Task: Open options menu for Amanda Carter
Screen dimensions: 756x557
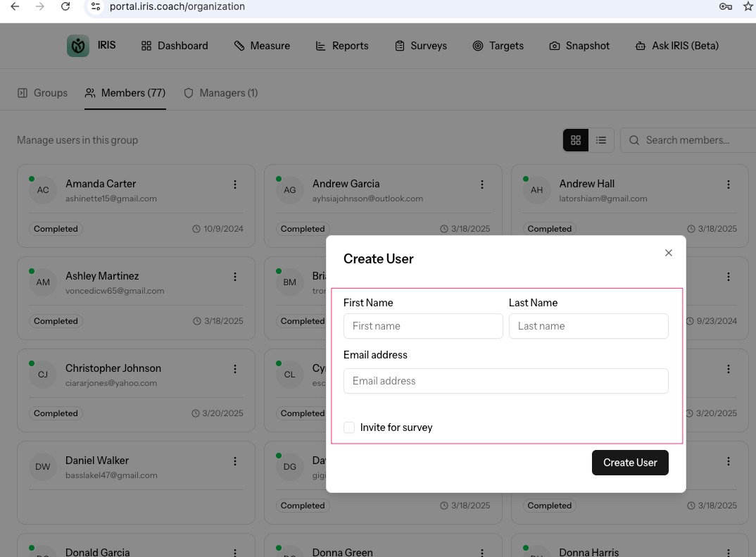Action: pyautogui.click(x=235, y=184)
